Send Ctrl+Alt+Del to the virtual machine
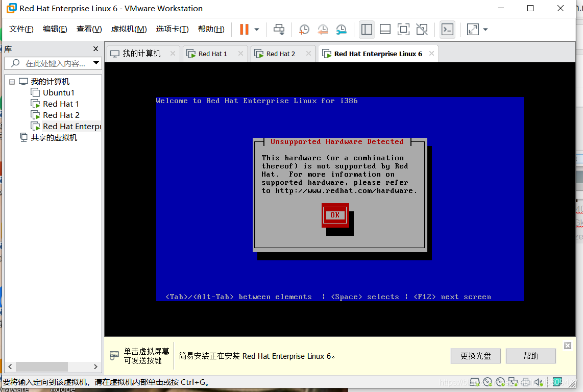The image size is (583, 392). pos(279,30)
